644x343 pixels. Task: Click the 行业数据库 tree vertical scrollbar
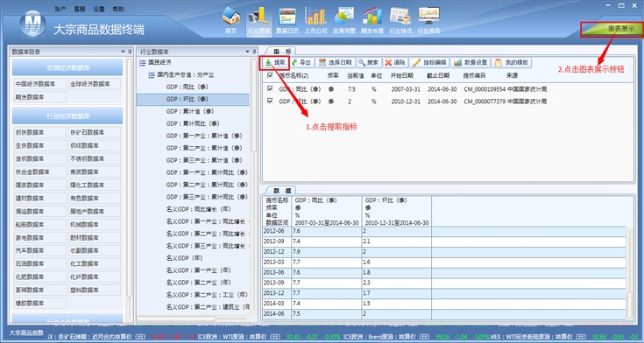(x=254, y=106)
